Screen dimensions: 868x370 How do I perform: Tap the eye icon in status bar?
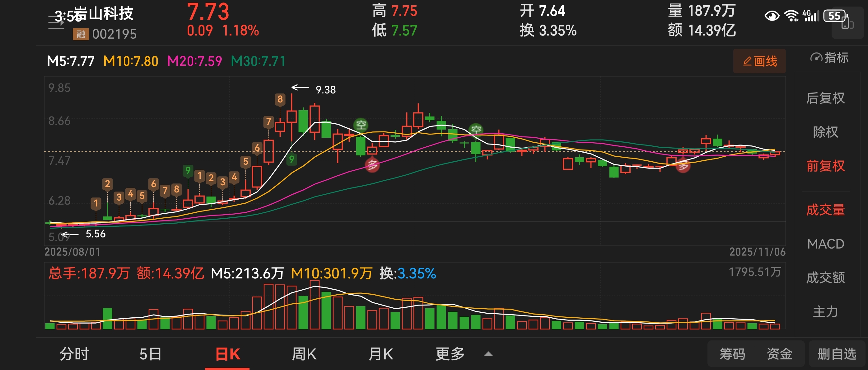pos(771,16)
